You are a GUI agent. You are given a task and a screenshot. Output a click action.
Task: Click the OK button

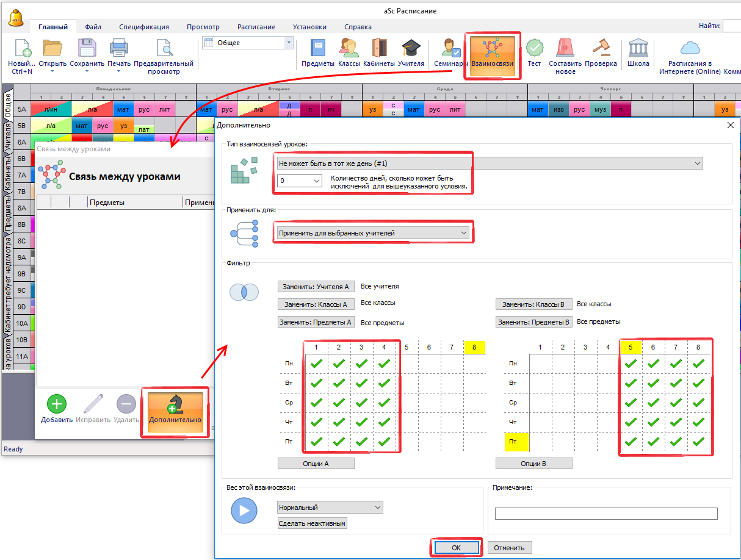456,548
